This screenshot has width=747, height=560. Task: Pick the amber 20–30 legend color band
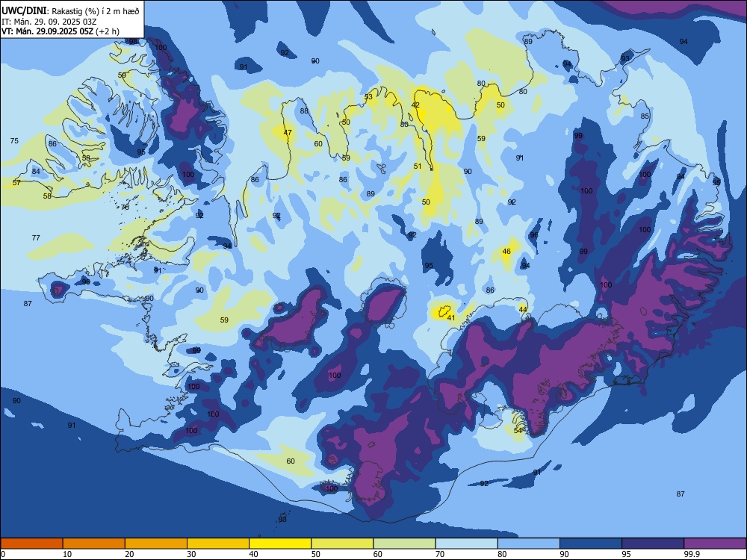(x=156, y=544)
